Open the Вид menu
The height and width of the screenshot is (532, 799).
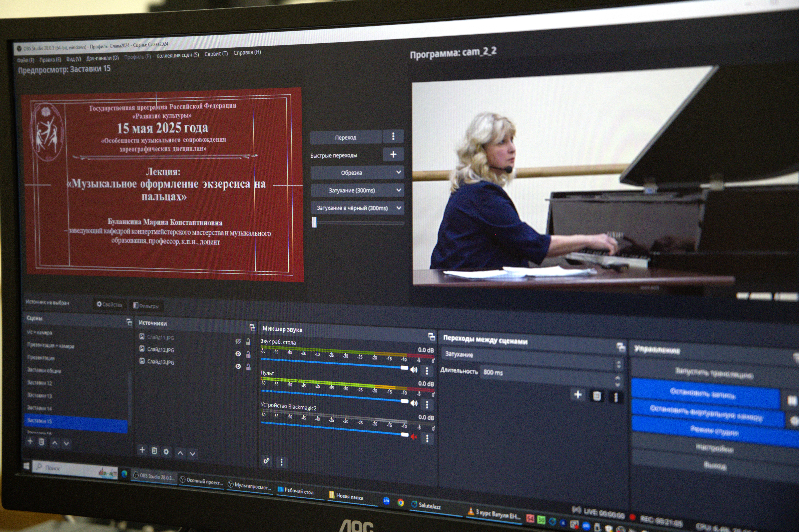point(74,59)
